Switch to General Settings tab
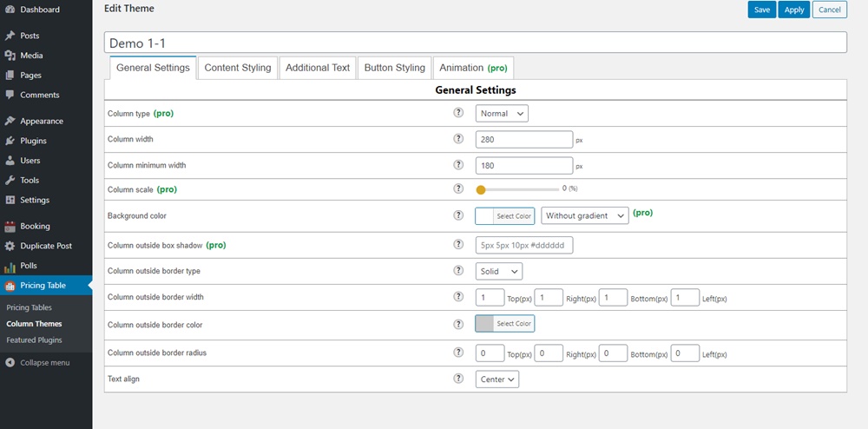 153,68
